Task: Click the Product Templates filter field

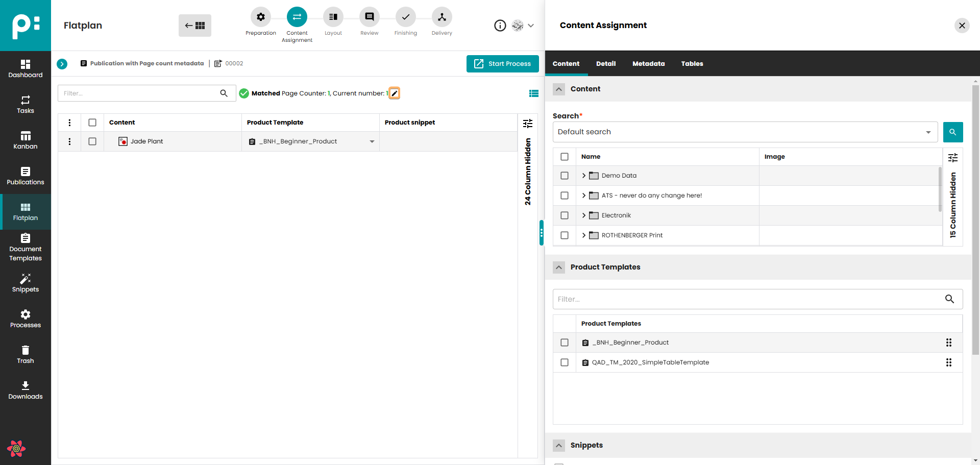Action: [748, 299]
